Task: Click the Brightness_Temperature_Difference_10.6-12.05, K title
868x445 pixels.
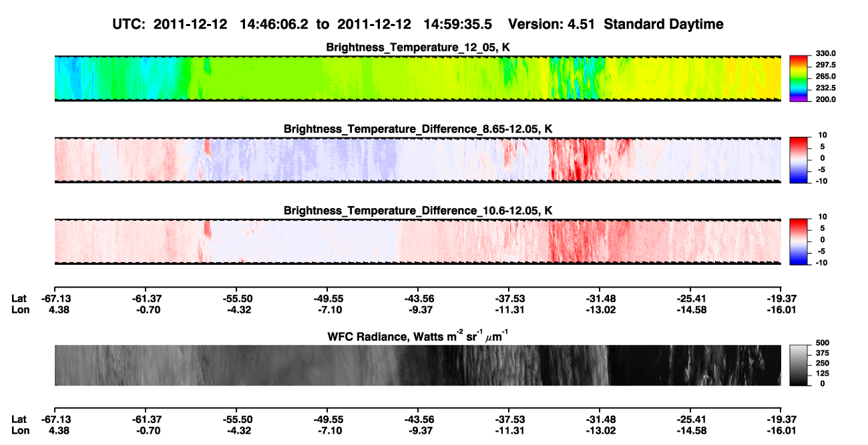Action: [x=418, y=210]
